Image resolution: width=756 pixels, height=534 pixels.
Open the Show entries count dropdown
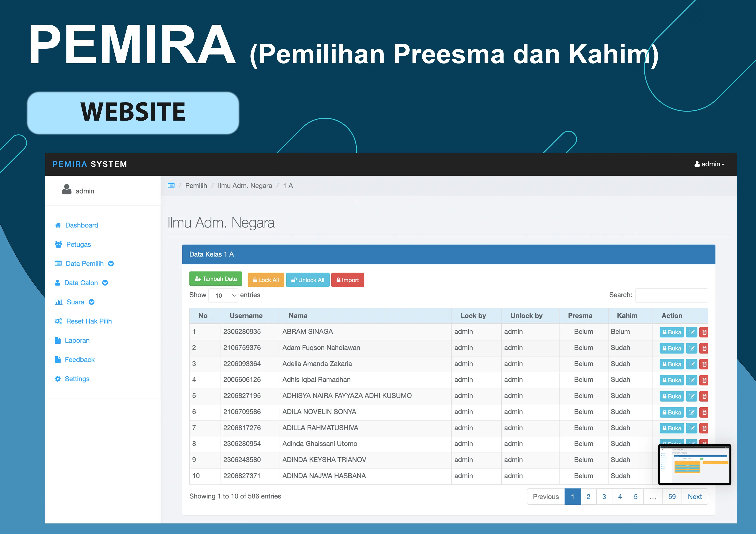coord(223,295)
